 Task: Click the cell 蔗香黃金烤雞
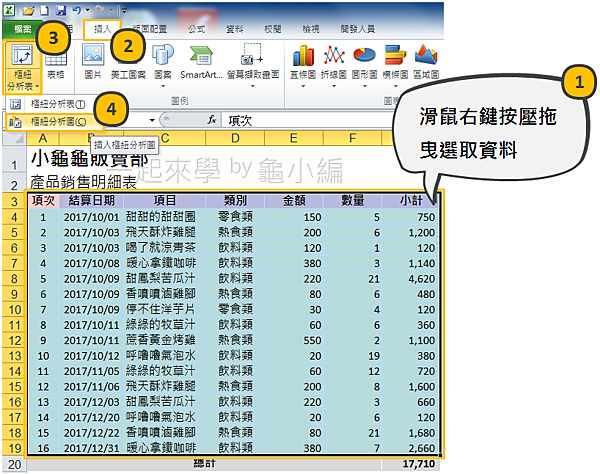click(x=165, y=340)
